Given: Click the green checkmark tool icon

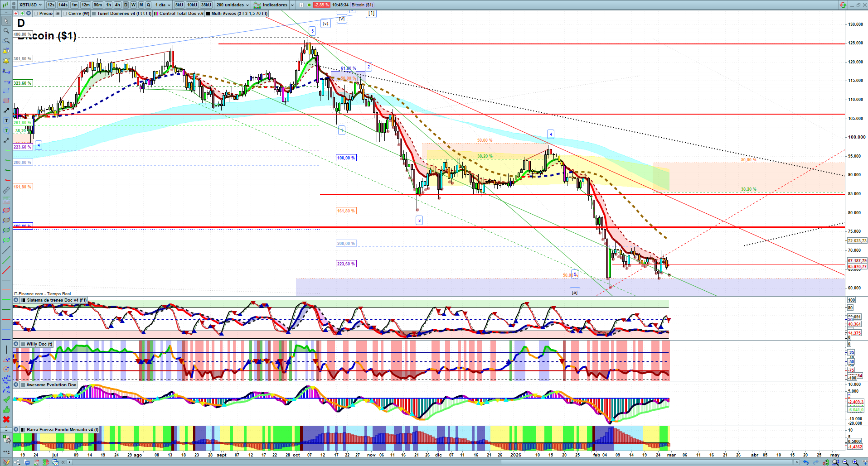Looking at the screenshot, I should (x=6, y=399).
